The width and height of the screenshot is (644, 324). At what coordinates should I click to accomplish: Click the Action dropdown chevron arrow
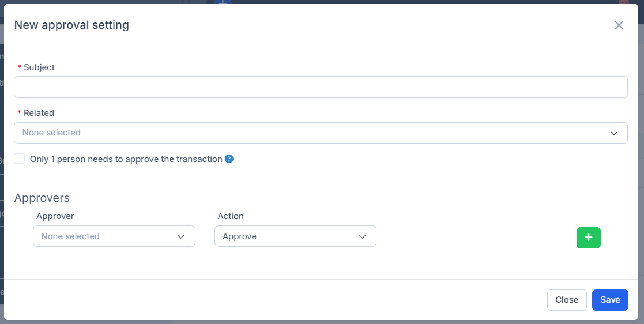point(362,236)
